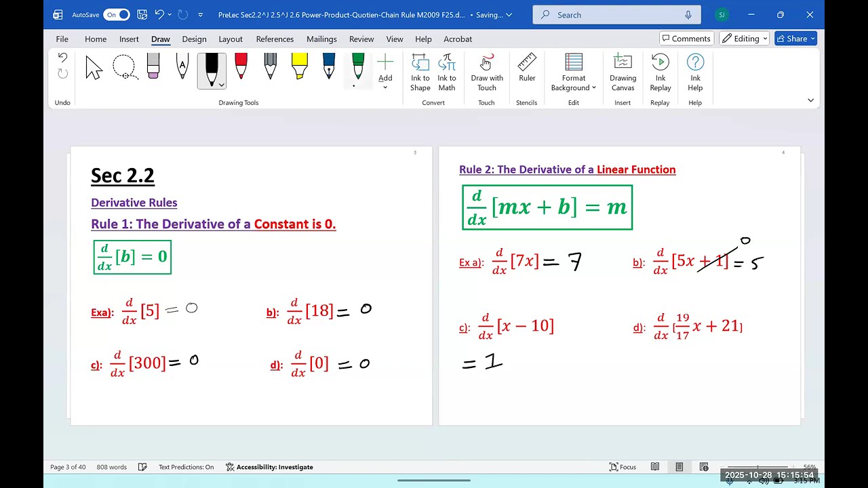
Task: Open the SJ account profile
Action: point(722,15)
